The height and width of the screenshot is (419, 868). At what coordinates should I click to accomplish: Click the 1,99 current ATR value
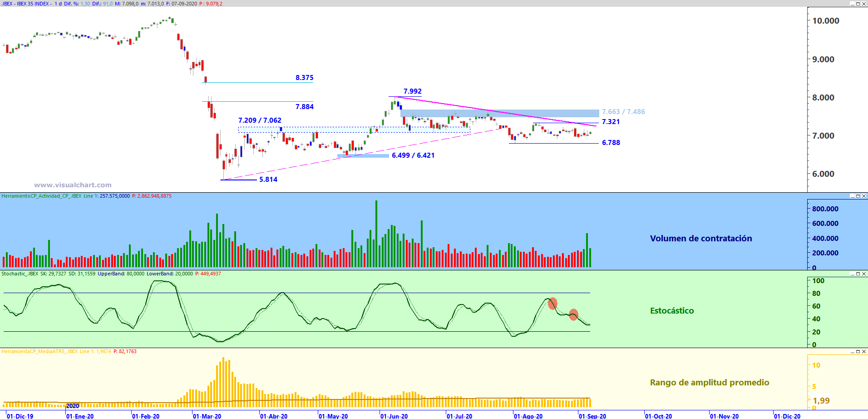[x=821, y=401]
